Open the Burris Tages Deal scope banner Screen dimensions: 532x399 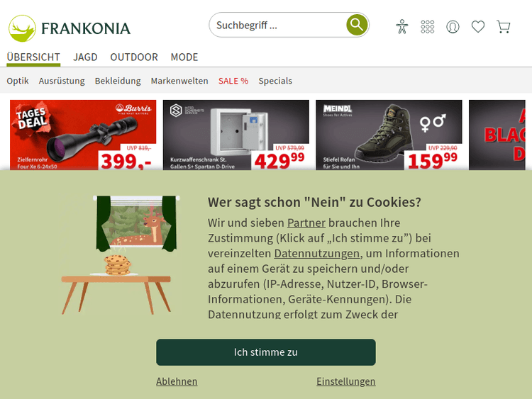[83, 135]
